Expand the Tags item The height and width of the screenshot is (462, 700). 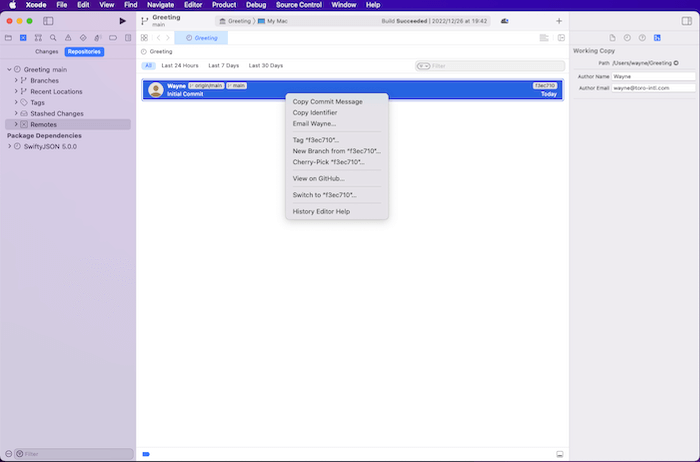16,102
